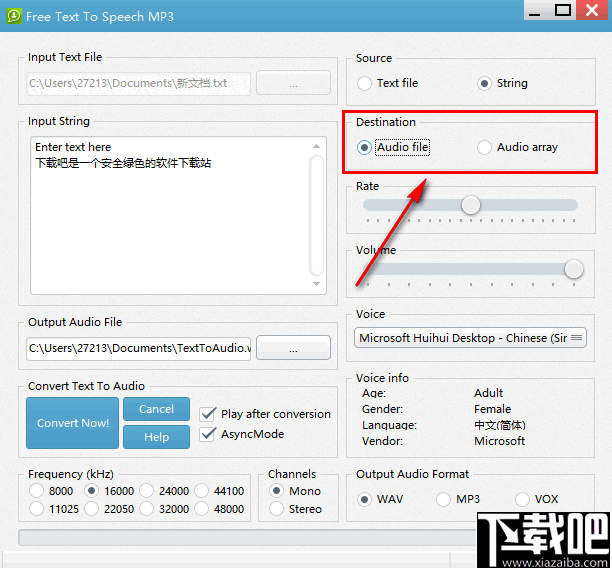
Task: Open Help
Action: click(157, 437)
